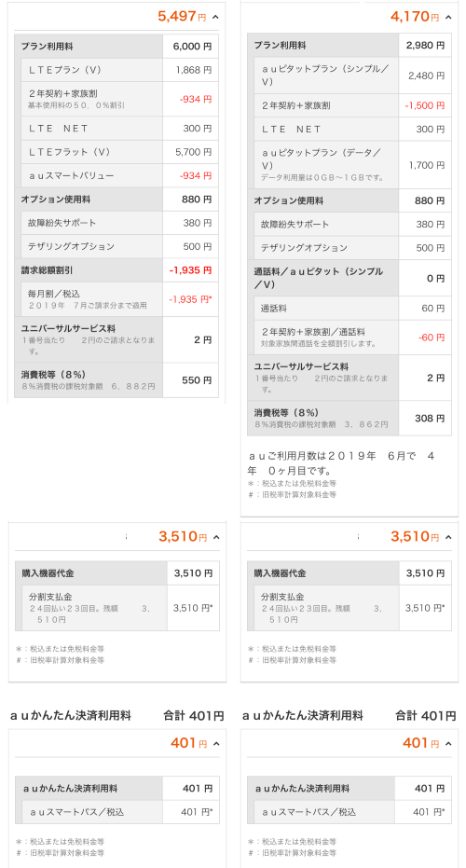Click the 請求総額割引 -1,935円 header row
This screenshot has height=868, width=466.
coord(116,270)
